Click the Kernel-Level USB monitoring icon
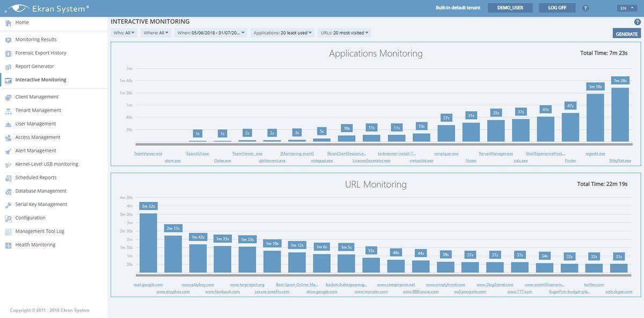This screenshot has width=644, height=318. 8,164
